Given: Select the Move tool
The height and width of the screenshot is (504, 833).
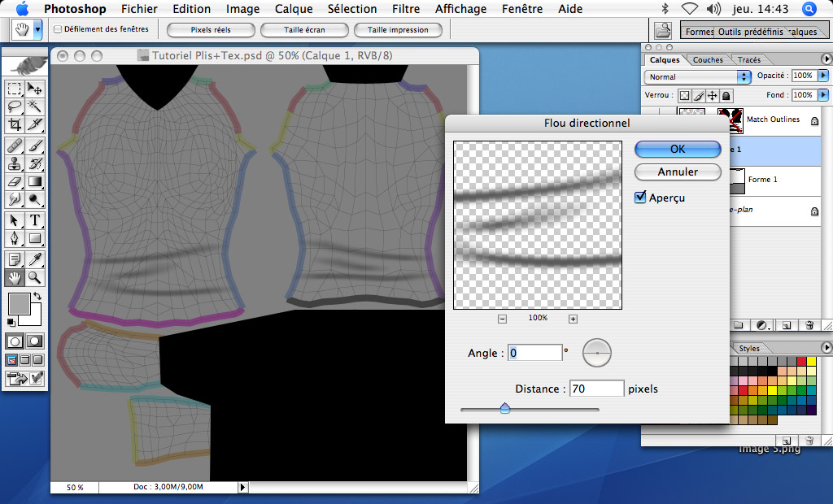Looking at the screenshot, I should tap(35, 89).
